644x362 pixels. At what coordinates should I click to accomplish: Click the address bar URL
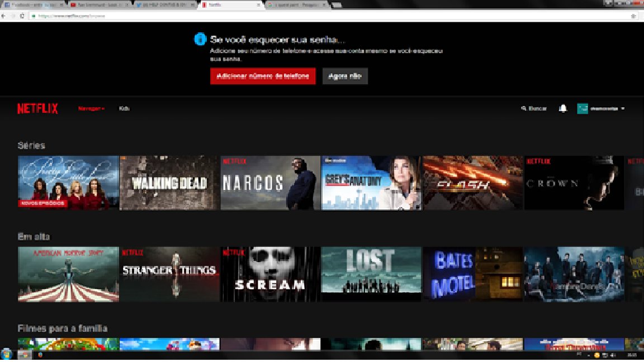click(72, 16)
